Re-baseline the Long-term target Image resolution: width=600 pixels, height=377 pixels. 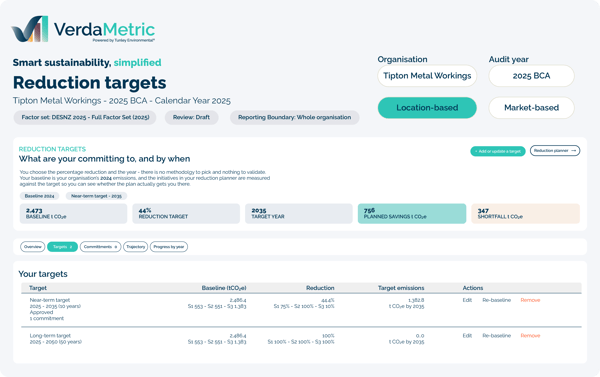(x=497, y=336)
